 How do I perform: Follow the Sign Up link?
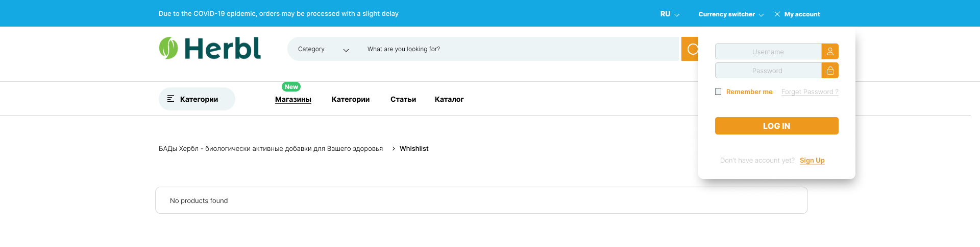pos(812,160)
